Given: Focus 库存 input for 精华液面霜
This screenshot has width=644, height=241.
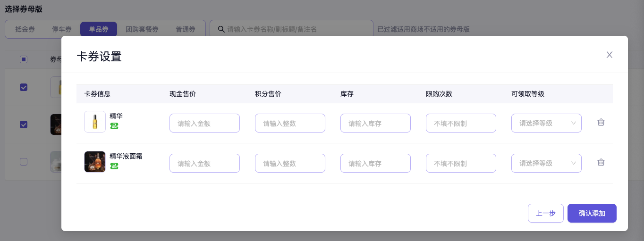Looking at the screenshot, I should tap(375, 163).
